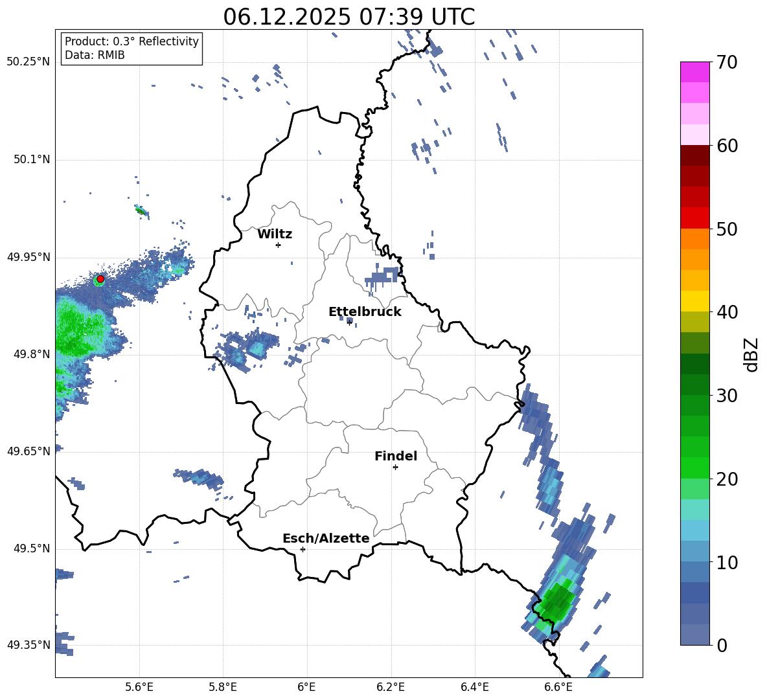Click the 6.4°E longitude label
Viewport: 767px width, 700px height.
(474, 687)
